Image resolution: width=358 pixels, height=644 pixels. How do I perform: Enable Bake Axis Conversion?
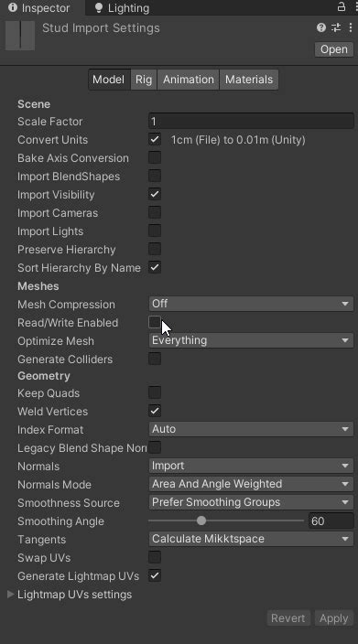click(x=155, y=157)
